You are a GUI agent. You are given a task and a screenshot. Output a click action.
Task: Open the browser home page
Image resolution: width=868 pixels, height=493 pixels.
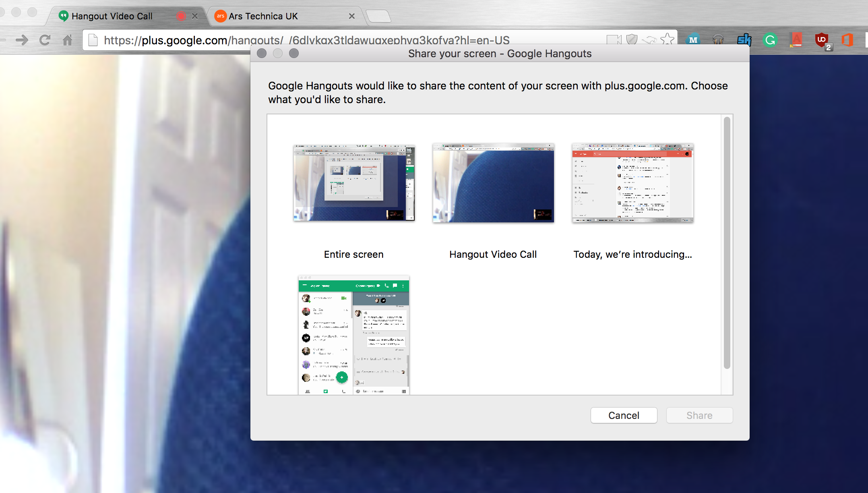pos(67,40)
